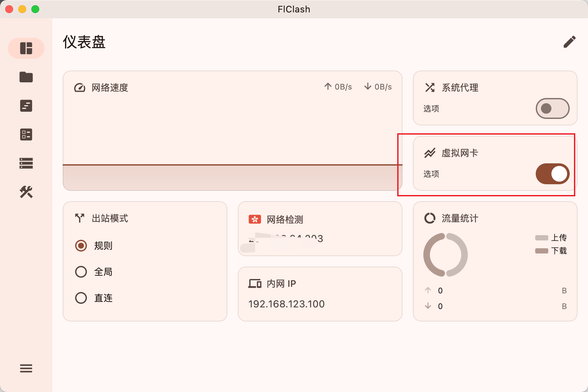Viewport: 588px width, 392px height.
Task: Click the pencil edit icon for dashboard
Action: coord(569,42)
